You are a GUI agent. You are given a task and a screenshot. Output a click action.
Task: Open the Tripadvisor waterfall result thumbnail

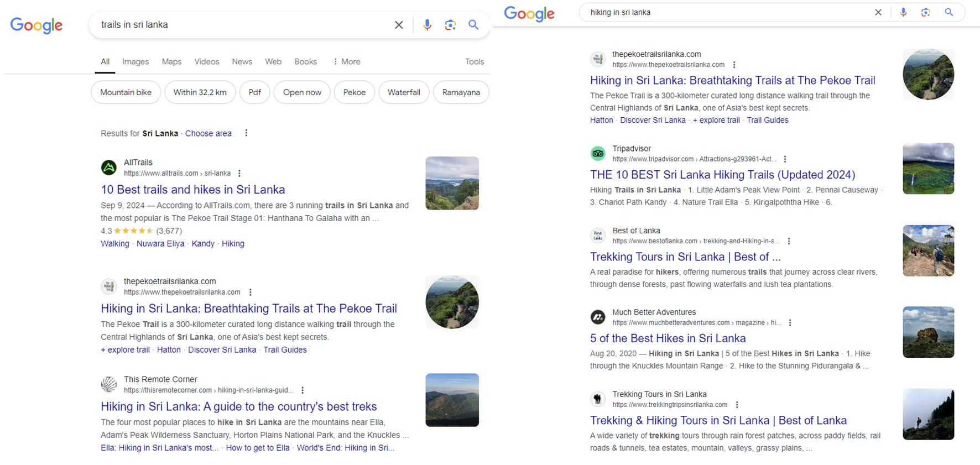coord(928,169)
